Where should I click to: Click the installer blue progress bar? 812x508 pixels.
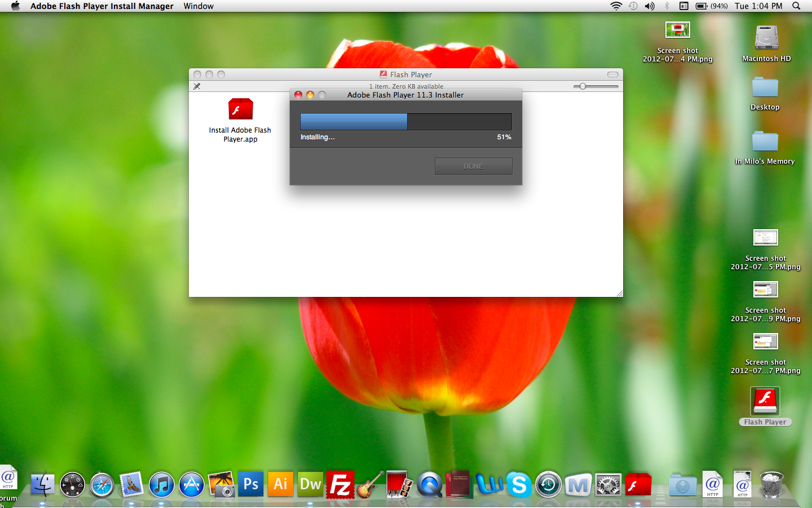tap(406, 121)
